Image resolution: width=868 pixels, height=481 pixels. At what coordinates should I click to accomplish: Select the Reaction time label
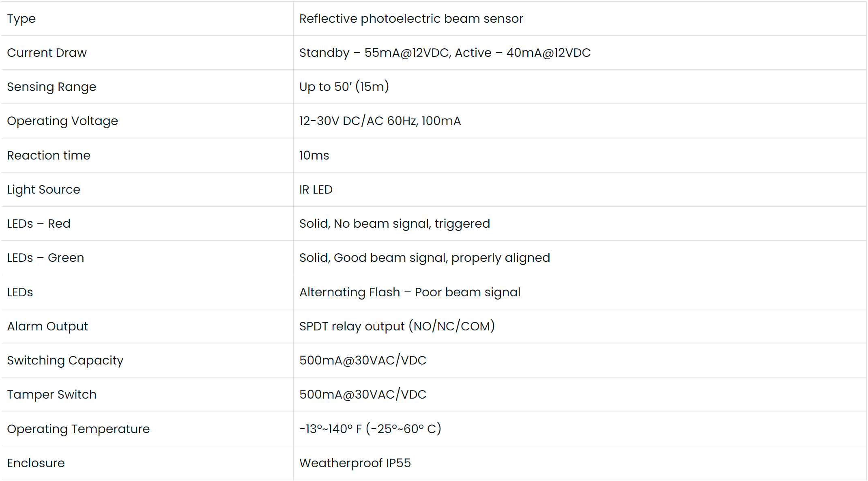tap(49, 155)
